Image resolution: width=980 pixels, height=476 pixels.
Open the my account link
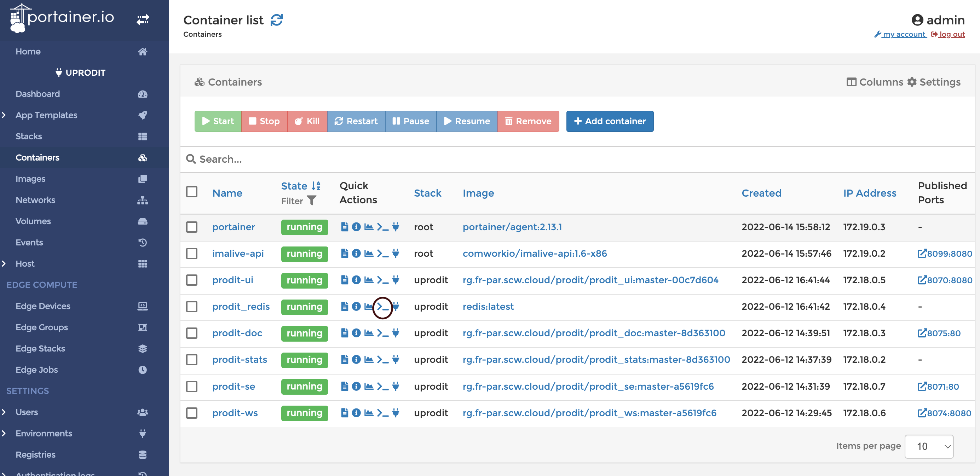click(x=900, y=34)
